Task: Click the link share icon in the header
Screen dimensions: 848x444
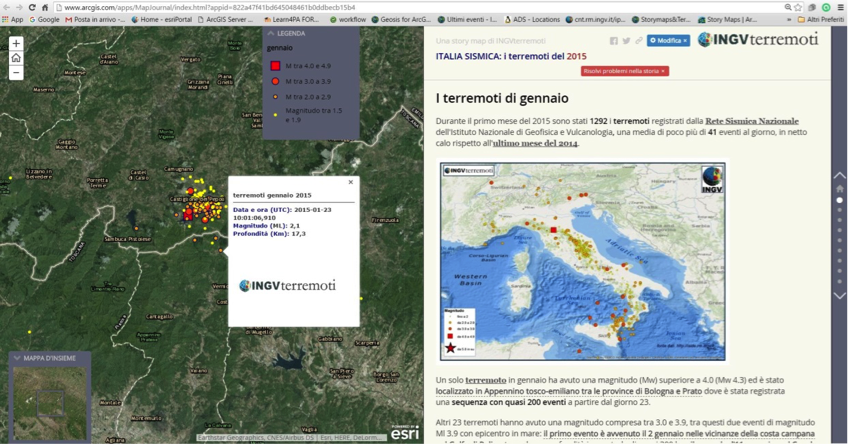Action: tap(639, 41)
